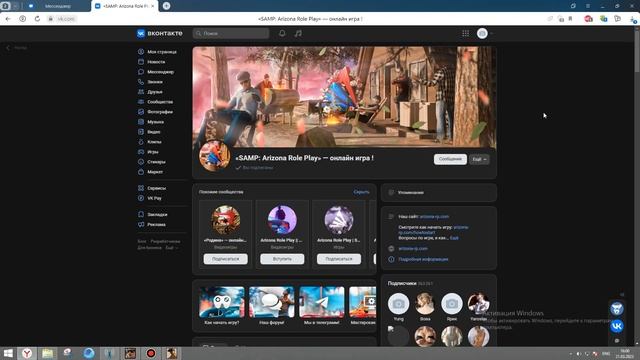Open the Как начать игру? menu tile
The height and width of the screenshot is (360, 640).
[x=222, y=306]
